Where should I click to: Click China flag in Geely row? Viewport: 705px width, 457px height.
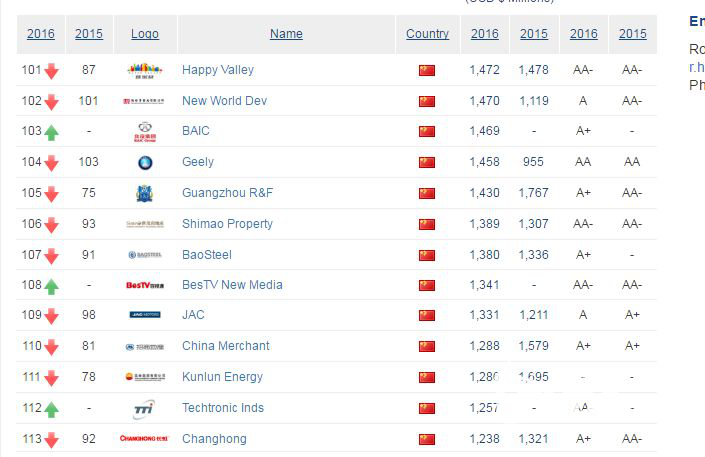(x=427, y=162)
